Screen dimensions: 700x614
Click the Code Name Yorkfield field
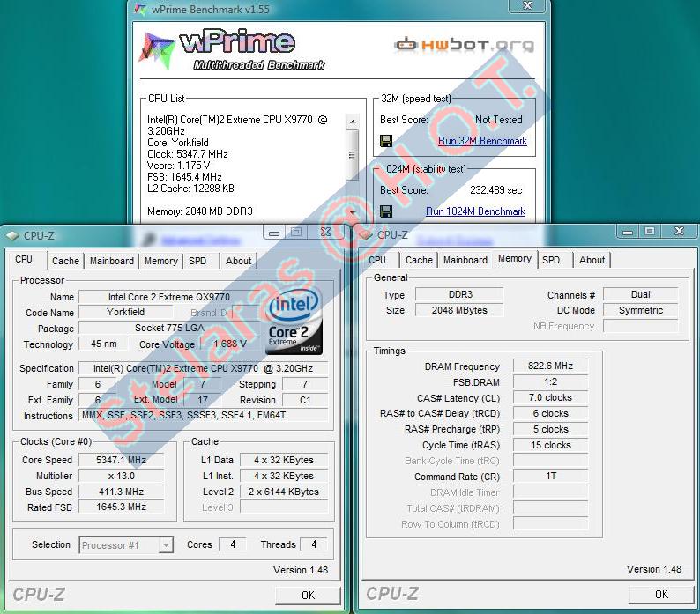pos(125,312)
